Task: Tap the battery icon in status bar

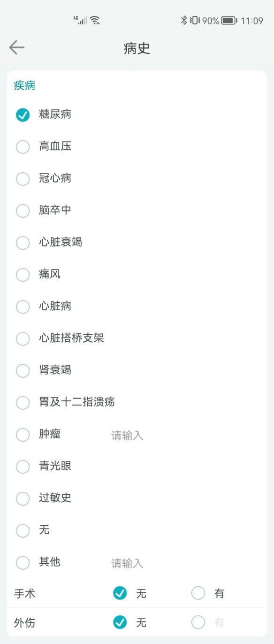Action: click(x=229, y=20)
